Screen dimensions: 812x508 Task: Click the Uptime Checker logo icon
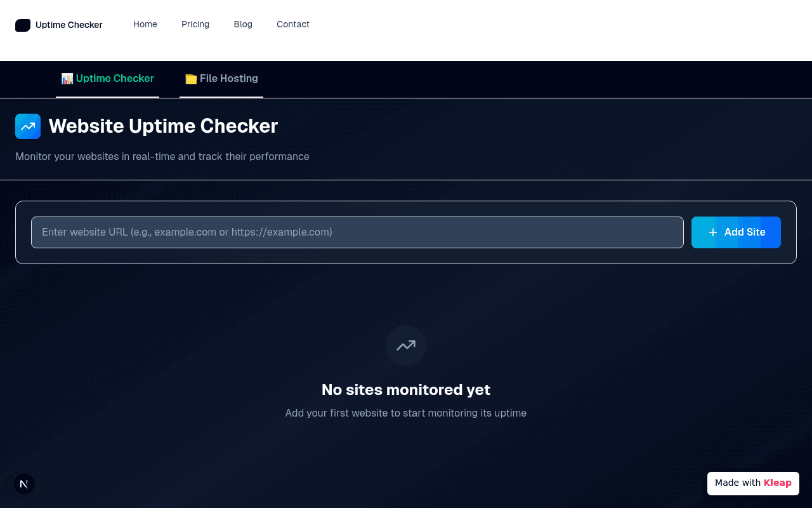point(23,25)
